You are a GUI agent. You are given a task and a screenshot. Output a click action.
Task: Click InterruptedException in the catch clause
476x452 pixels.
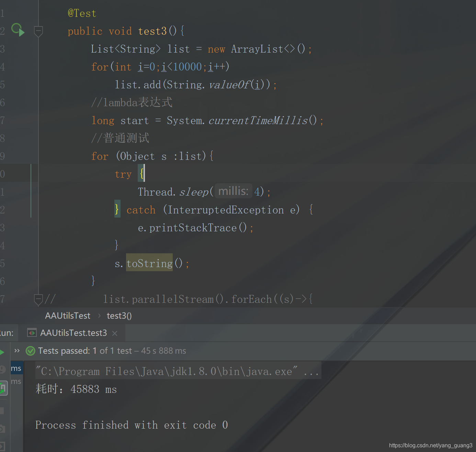point(226,210)
